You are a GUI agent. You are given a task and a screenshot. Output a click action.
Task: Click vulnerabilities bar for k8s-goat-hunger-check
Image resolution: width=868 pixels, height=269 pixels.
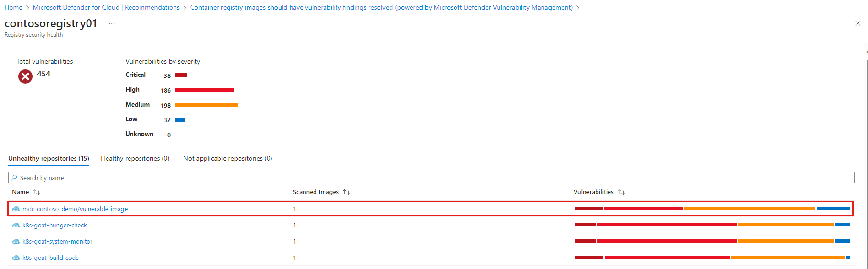coord(712,225)
